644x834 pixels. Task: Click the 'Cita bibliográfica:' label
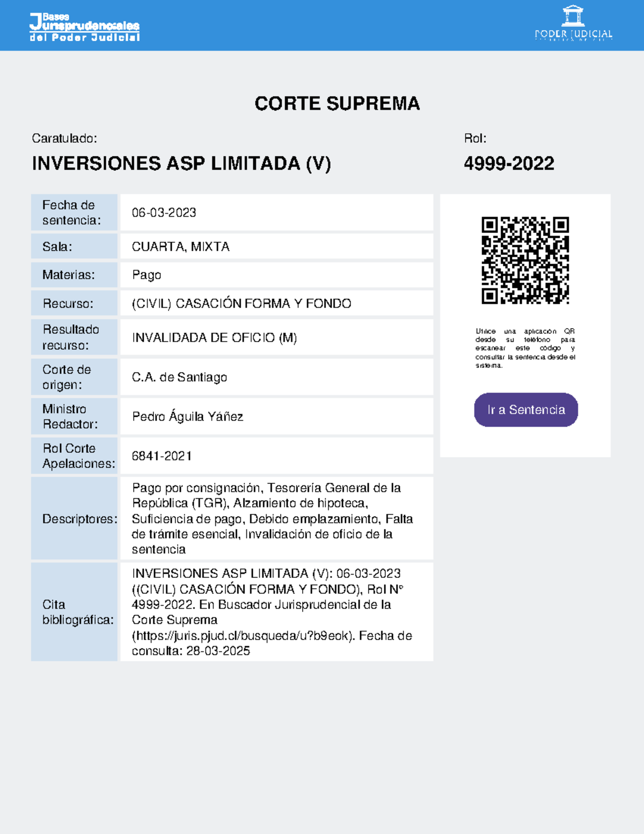point(78,612)
